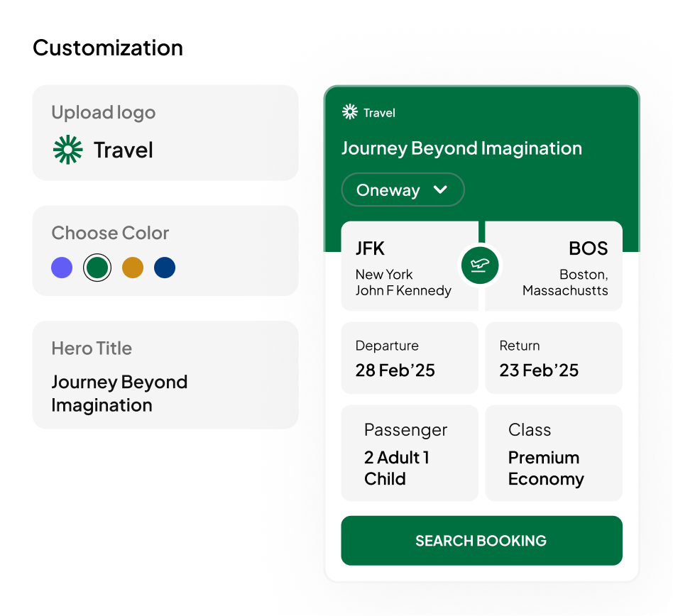Screen dimensions: 673x616
Task: Click the Upload logo card
Action: pyautogui.click(x=165, y=133)
